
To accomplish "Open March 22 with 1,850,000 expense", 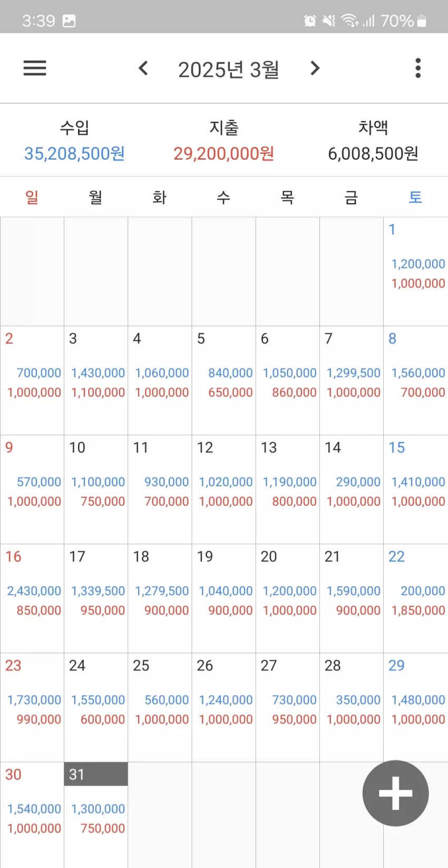I will (x=415, y=598).
